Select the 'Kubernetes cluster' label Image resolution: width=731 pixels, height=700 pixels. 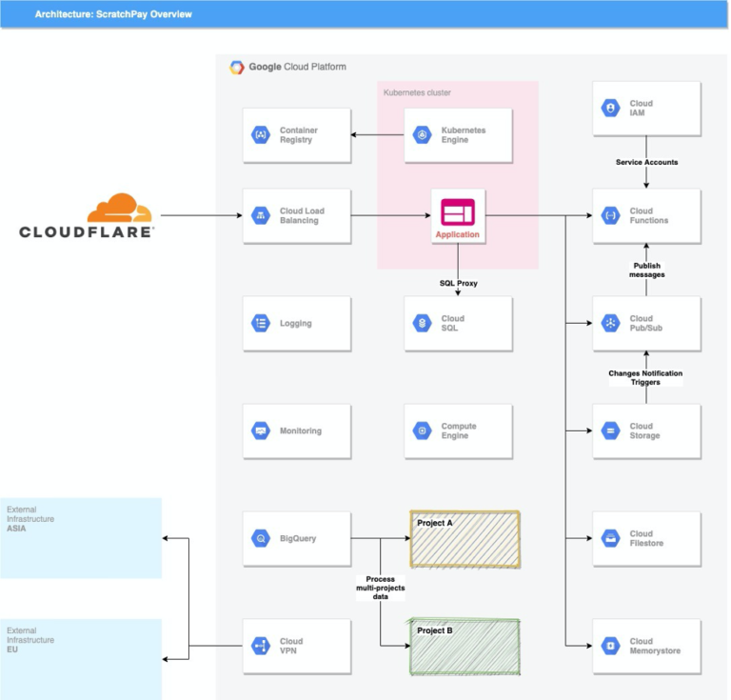[x=417, y=92]
